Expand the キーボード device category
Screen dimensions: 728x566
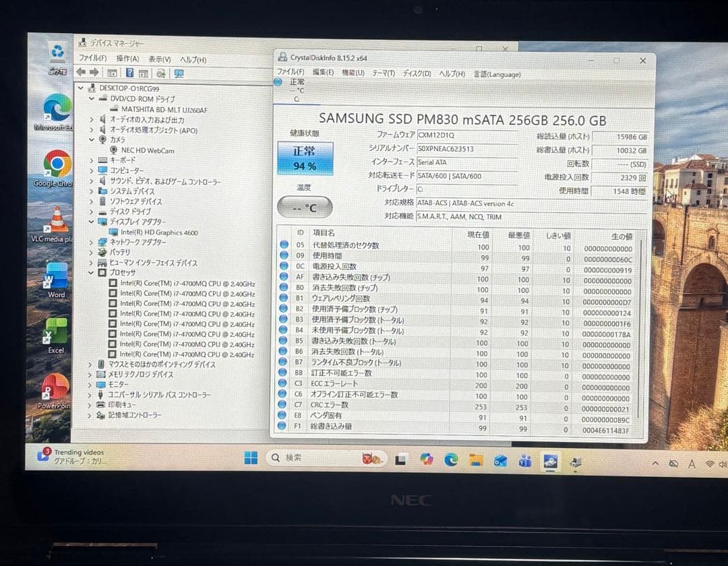pyautogui.click(x=91, y=161)
